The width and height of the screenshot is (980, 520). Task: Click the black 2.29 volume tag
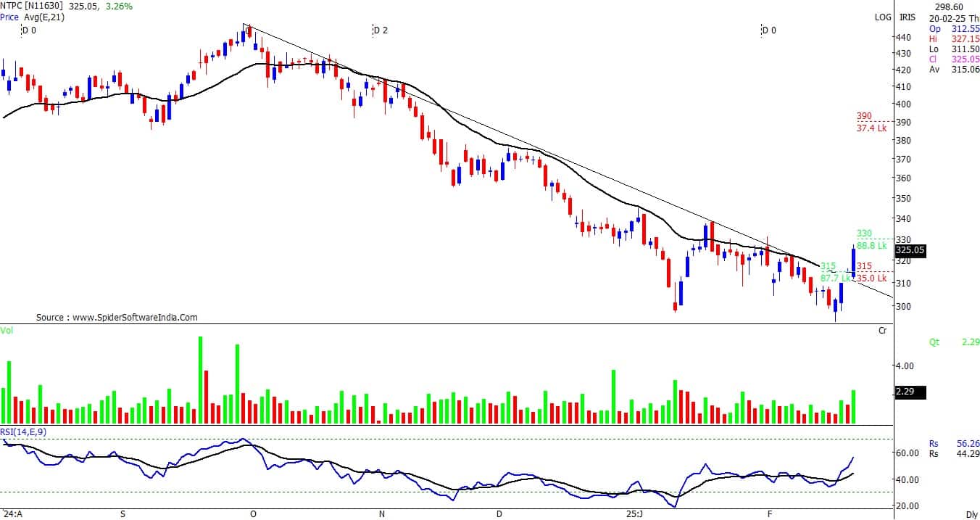904,392
